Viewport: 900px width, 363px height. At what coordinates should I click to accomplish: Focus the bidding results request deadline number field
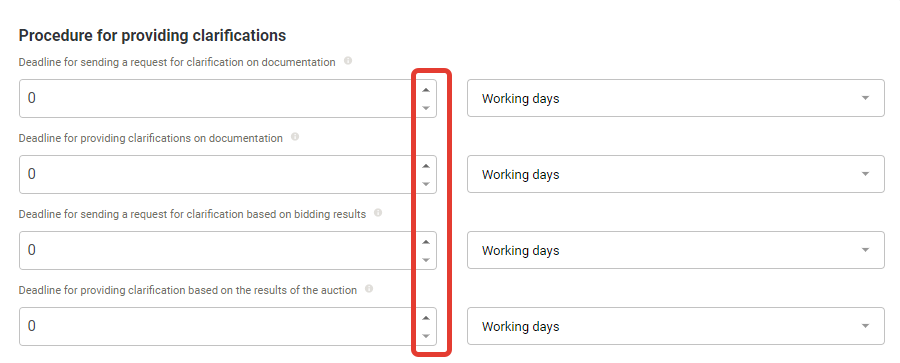coord(218,250)
